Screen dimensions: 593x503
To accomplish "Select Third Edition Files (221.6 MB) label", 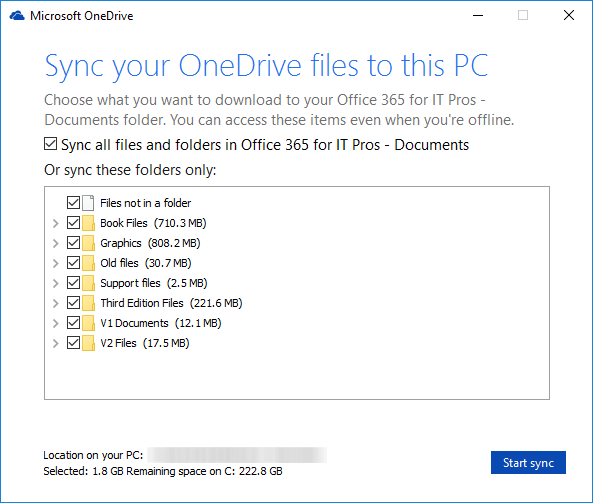I will click(x=171, y=303).
